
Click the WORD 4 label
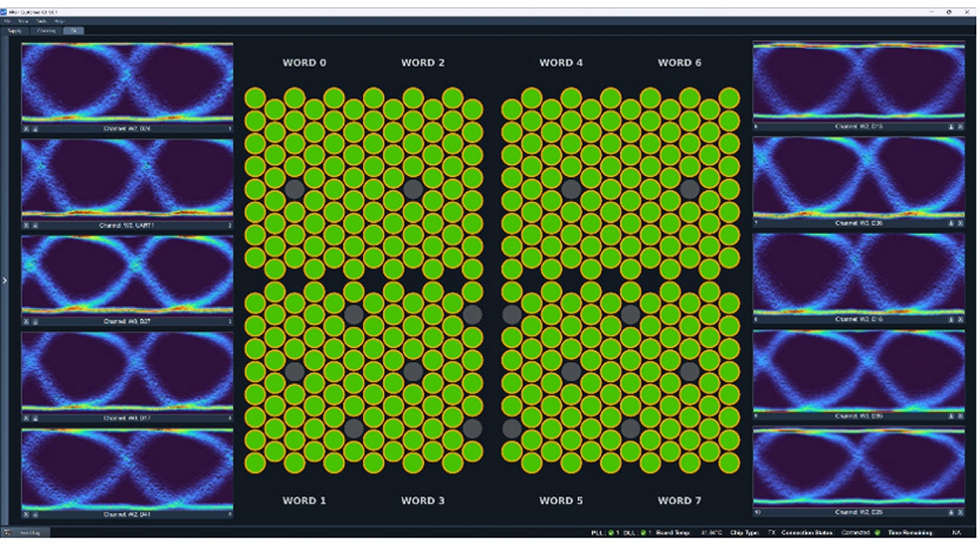pos(561,63)
